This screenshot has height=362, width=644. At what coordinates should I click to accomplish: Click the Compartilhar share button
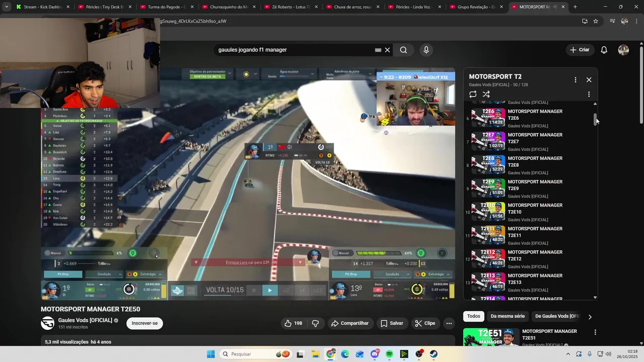click(x=350, y=323)
